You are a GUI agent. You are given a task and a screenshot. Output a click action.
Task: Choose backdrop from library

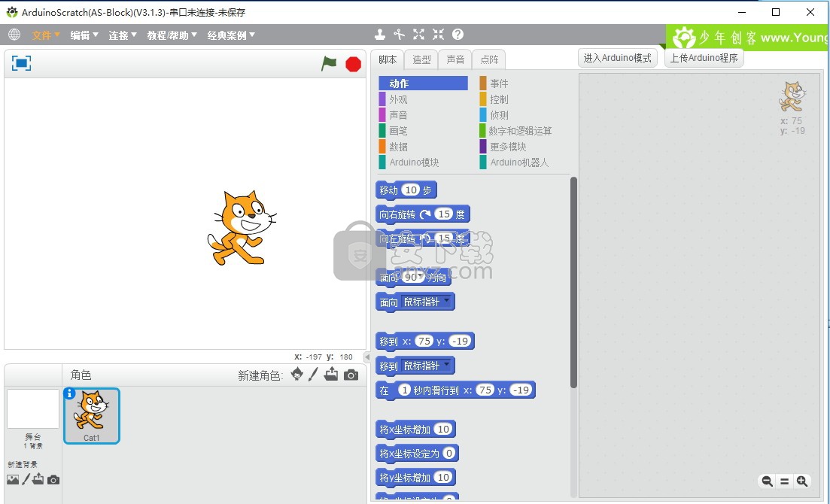click(13, 480)
